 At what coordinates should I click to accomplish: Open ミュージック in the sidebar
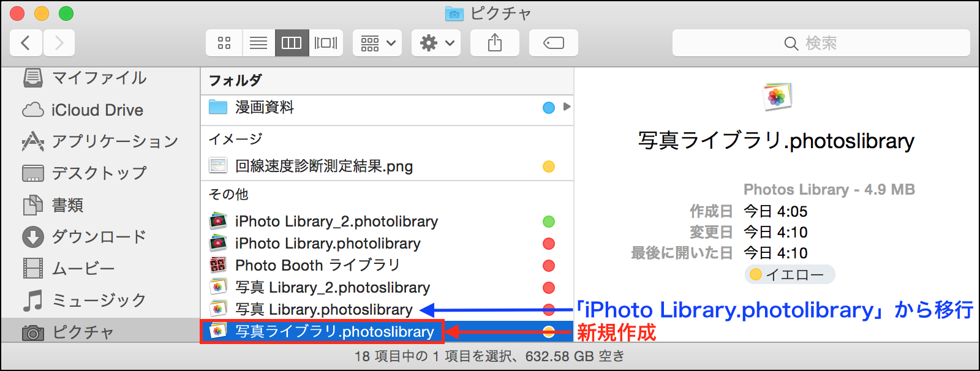(x=100, y=301)
